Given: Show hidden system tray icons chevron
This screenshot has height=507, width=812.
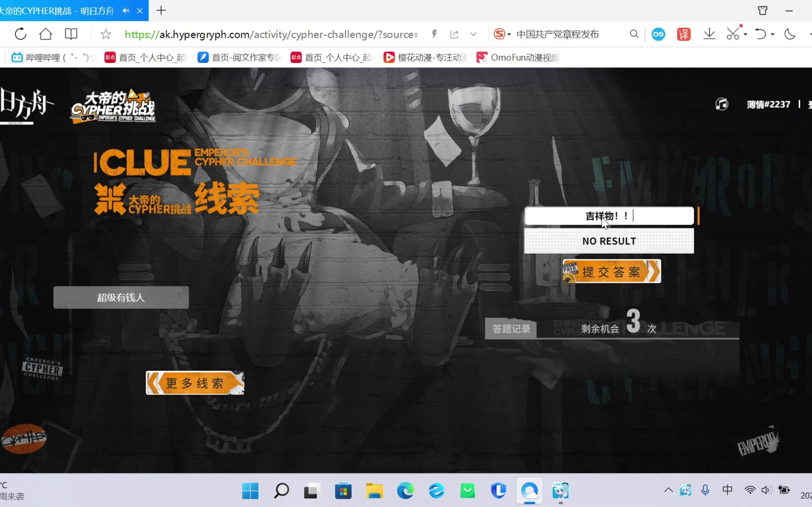Looking at the screenshot, I should coord(668,490).
